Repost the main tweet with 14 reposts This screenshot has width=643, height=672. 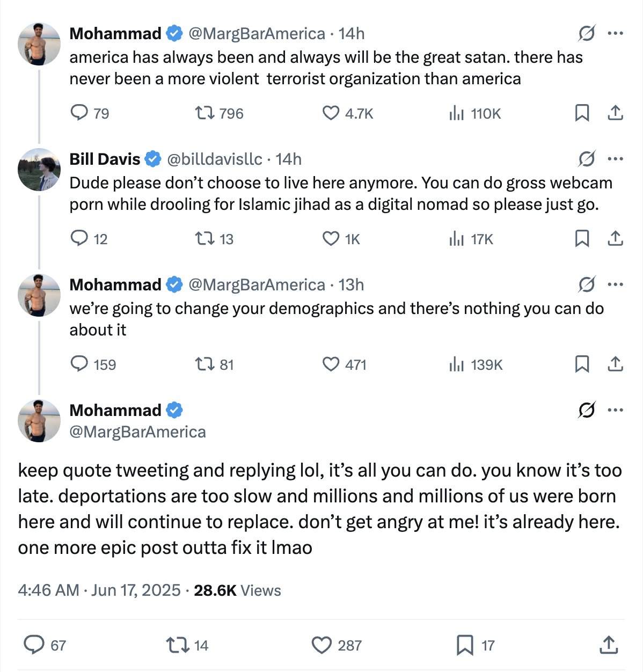(177, 645)
